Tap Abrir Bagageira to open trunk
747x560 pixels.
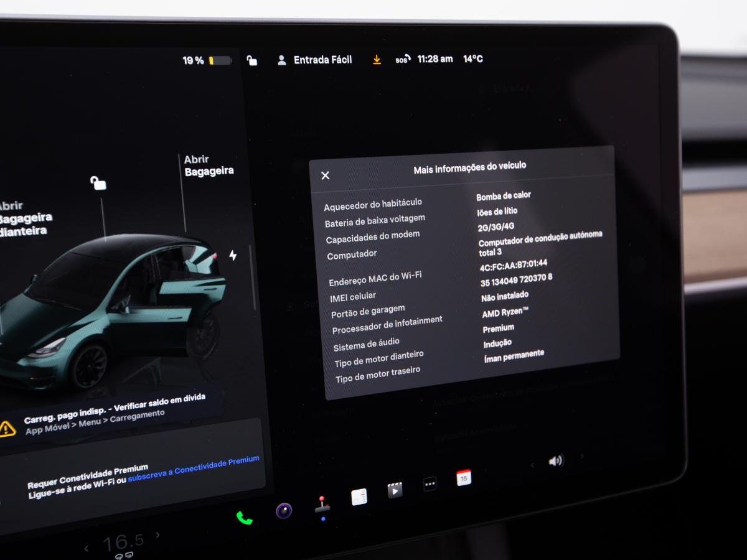click(208, 166)
